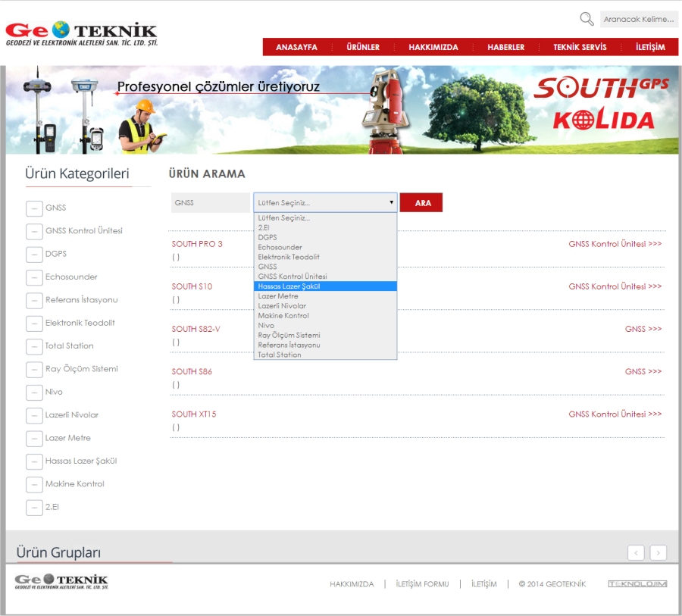This screenshot has height=616, width=682.
Task: Open TEKNİK SERVİS menu item
Action: pyautogui.click(x=580, y=47)
